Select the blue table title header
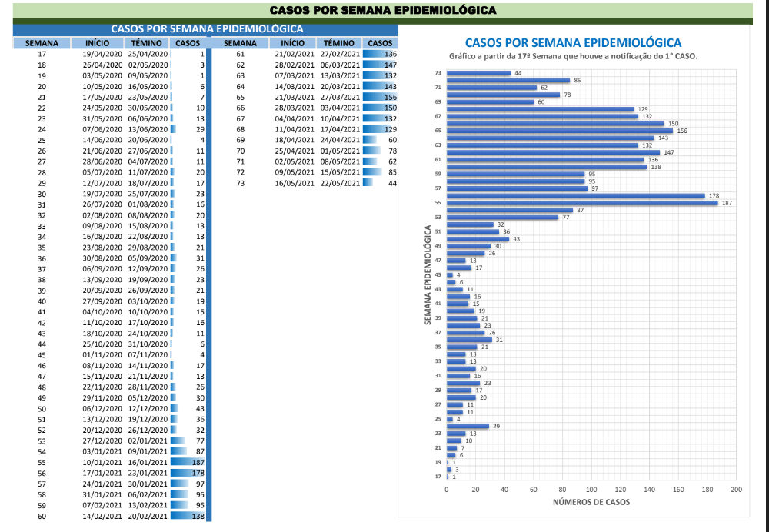 pyautogui.click(x=206, y=29)
